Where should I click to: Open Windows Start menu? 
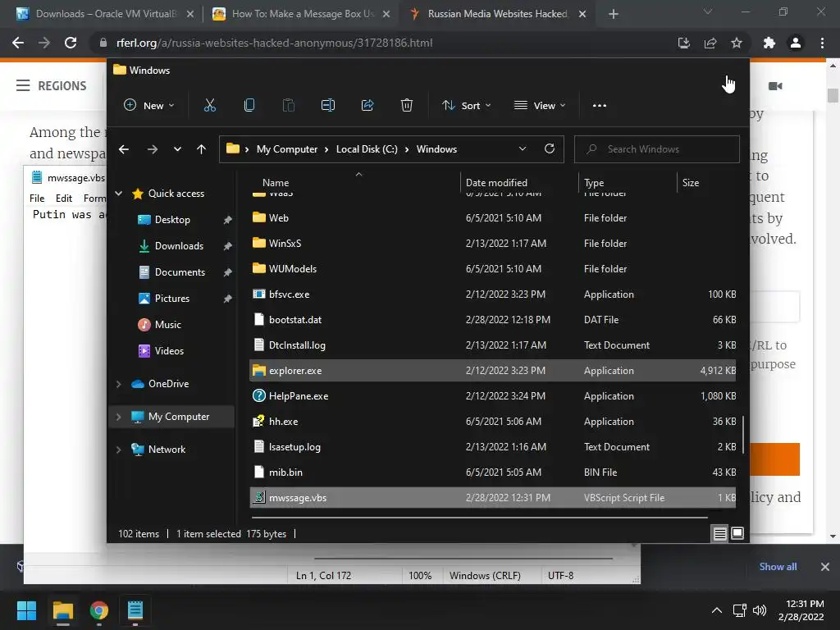pyautogui.click(x=26, y=610)
